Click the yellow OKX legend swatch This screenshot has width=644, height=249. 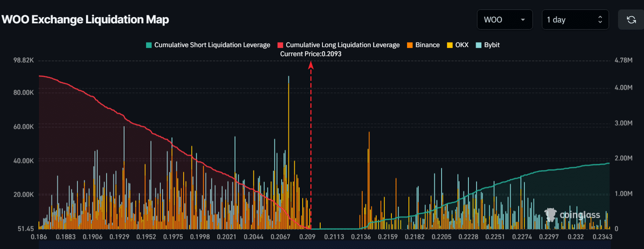pos(450,45)
